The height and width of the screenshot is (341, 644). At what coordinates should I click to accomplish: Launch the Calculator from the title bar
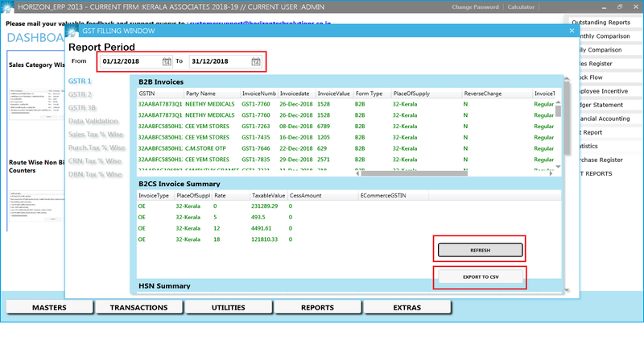(x=521, y=6)
